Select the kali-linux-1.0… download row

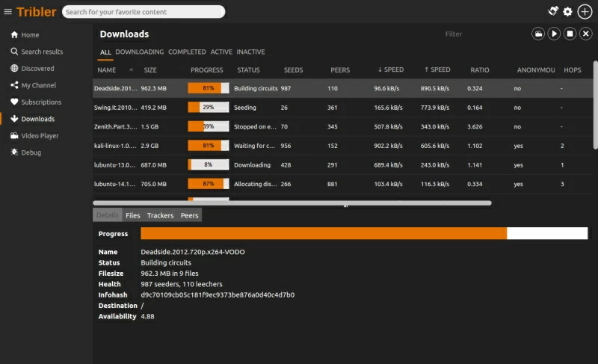coord(343,145)
